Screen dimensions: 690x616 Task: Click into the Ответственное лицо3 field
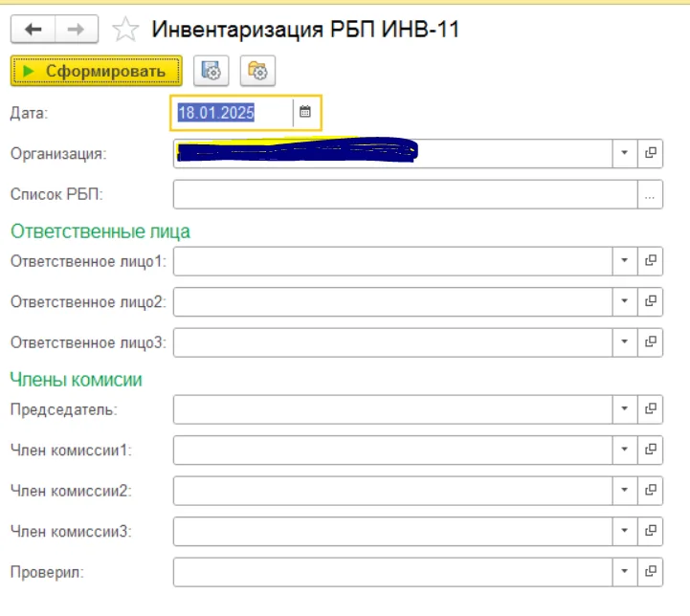[392, 342]
